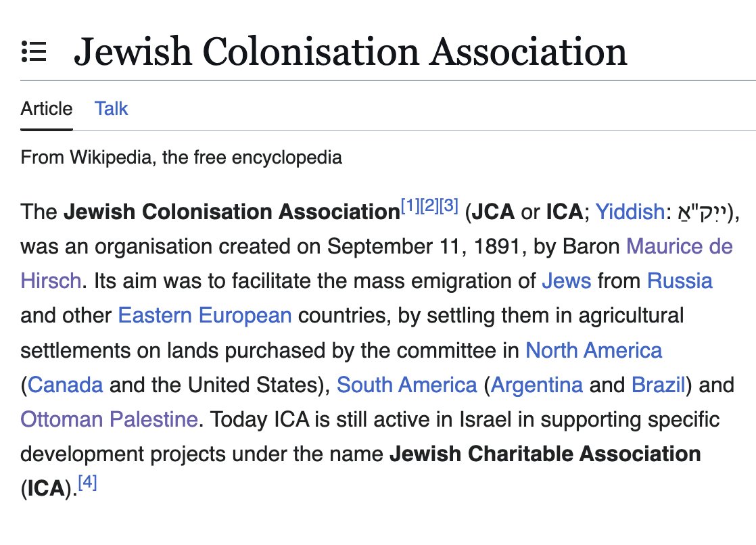The height and width of the screenshot is (545, 756).
Task: Click the Jewish Colonisation Association page heading
Action: point(350,52)
